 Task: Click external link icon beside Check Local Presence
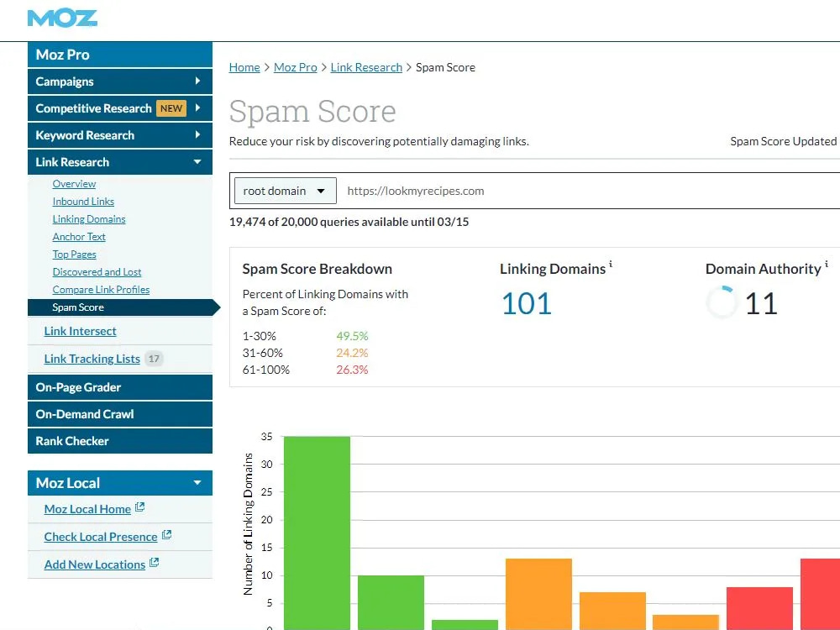click(166, 534)
